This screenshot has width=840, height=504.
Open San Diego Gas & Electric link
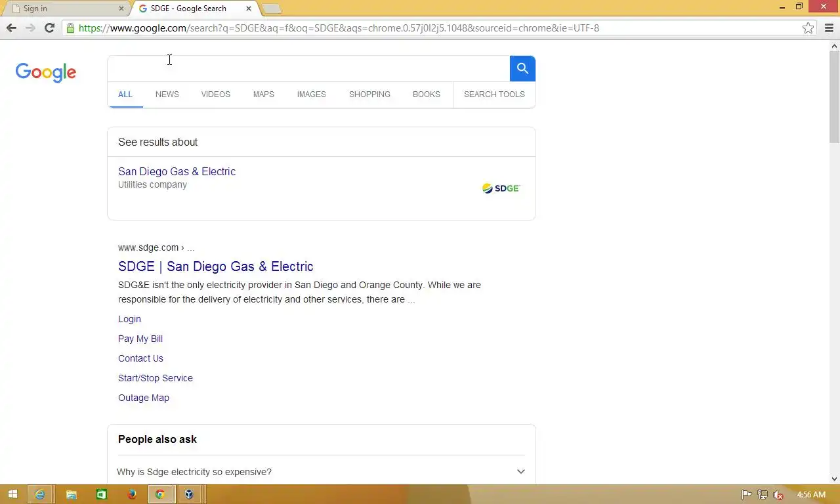177,171
